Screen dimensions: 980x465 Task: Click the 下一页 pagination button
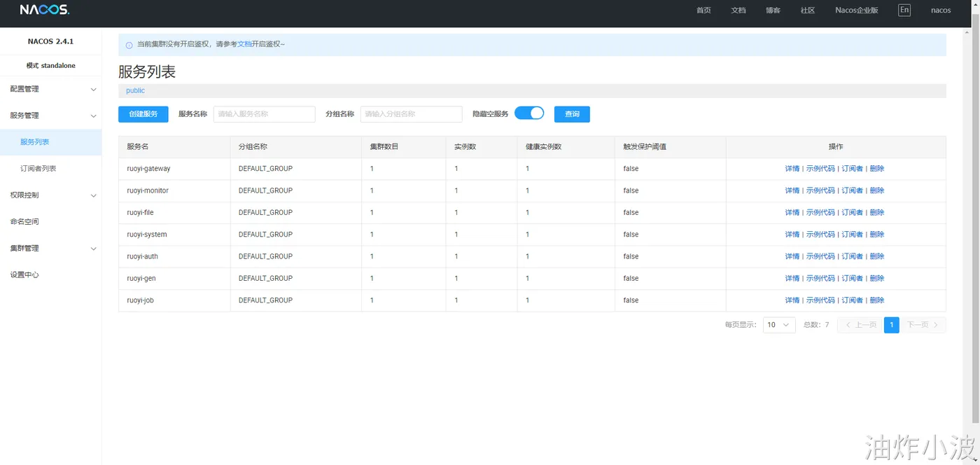point(923,325)
